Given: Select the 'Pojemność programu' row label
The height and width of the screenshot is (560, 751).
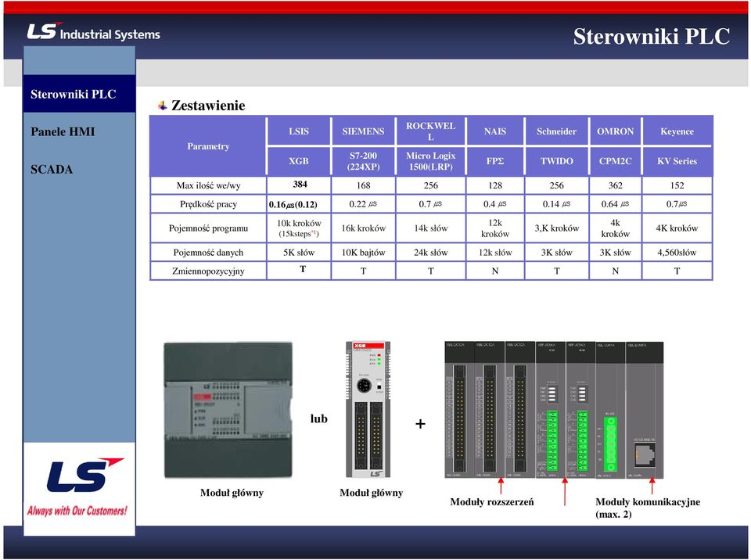Looking at the screenshot, I should pos(208,228).
